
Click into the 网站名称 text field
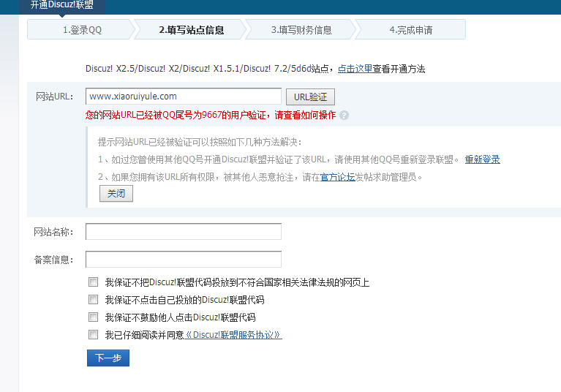tap(184, 231)
